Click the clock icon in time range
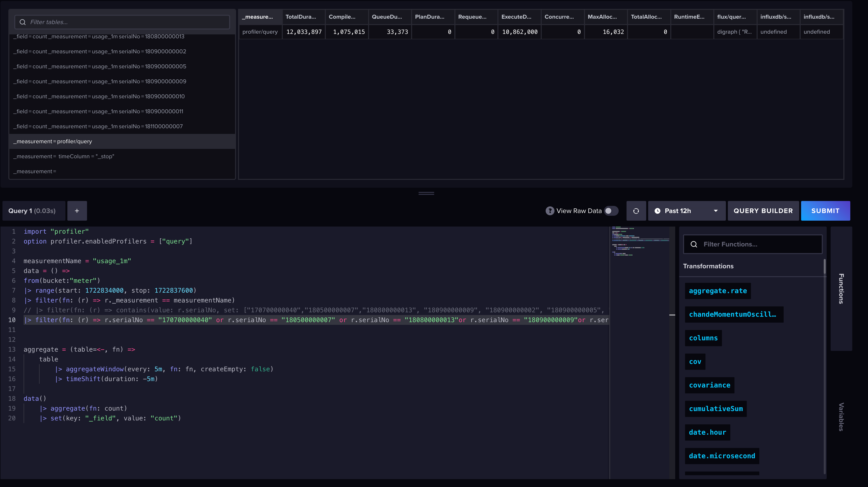 click(x=657, y=211)
